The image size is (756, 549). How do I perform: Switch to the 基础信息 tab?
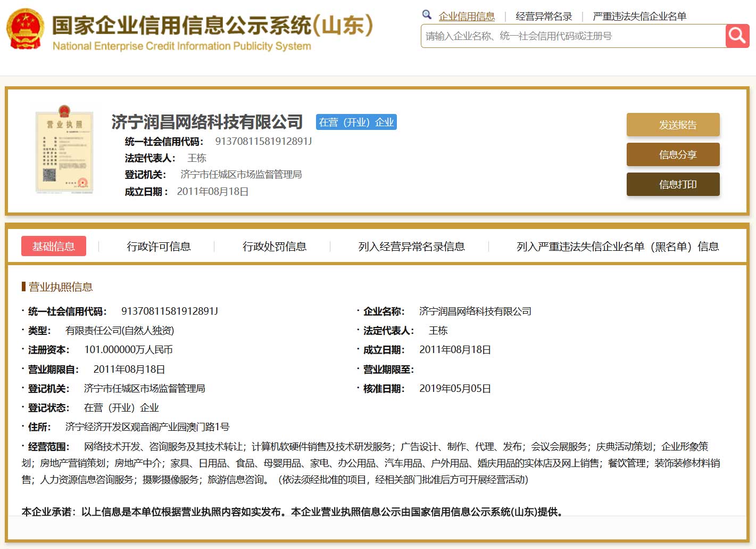54,246
